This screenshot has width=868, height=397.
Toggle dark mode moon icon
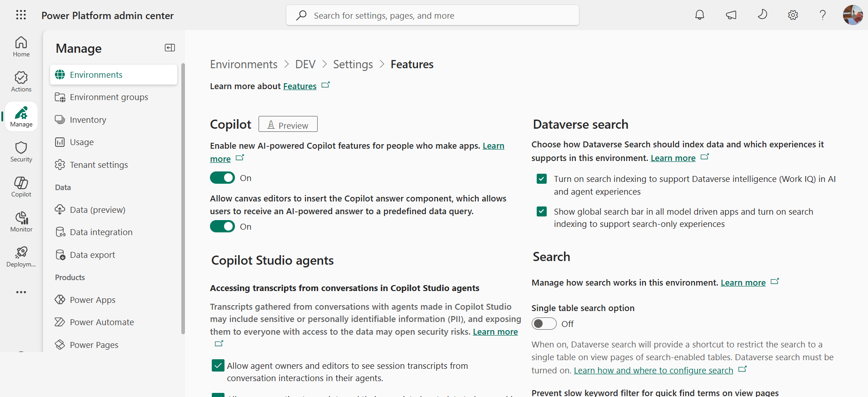pyautogui.click(x=762, y=15)
